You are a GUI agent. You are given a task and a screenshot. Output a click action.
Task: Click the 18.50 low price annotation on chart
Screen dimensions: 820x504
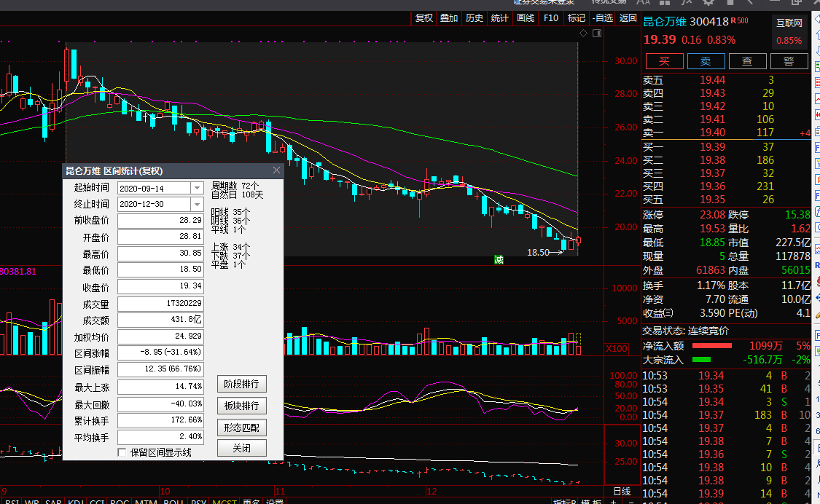pos(538,253)
